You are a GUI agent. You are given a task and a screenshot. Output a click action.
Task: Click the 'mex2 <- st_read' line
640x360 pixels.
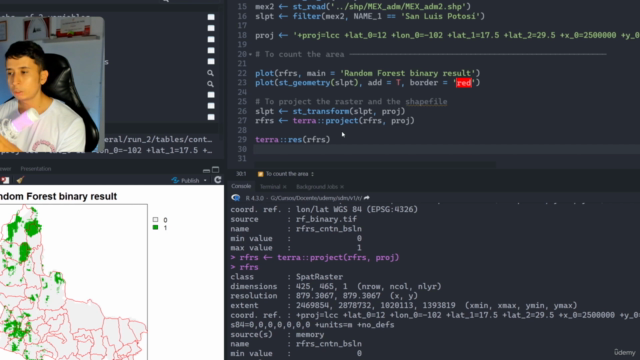click(x=363, y=7)
